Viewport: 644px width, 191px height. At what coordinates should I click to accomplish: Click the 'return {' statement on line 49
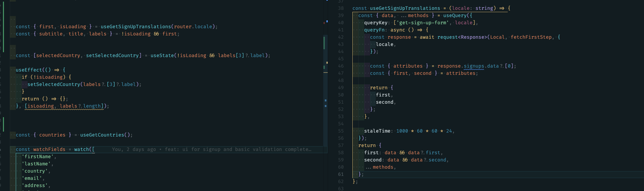coord(382,88)
